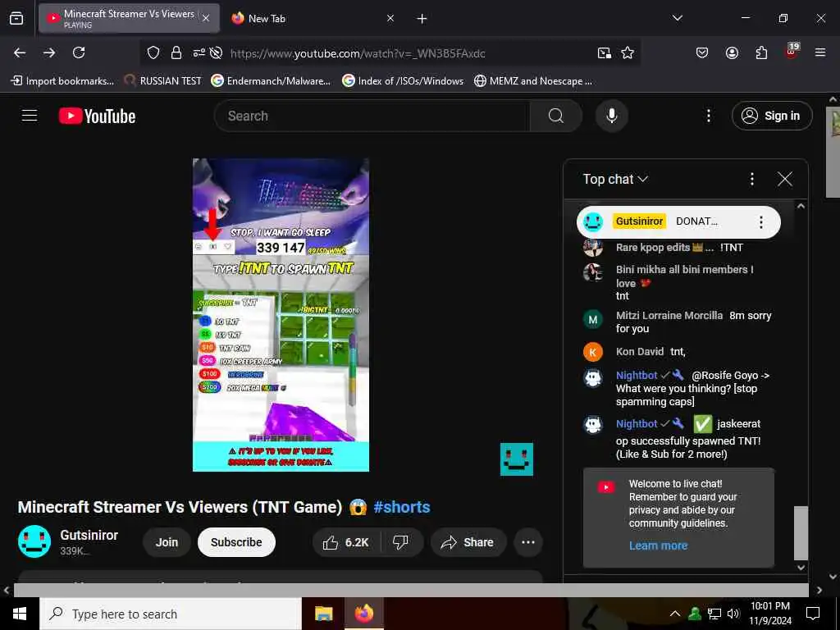Viewport: 840px width, 630px height.
Task: Share the video
Action: click(x=467, y=542)
